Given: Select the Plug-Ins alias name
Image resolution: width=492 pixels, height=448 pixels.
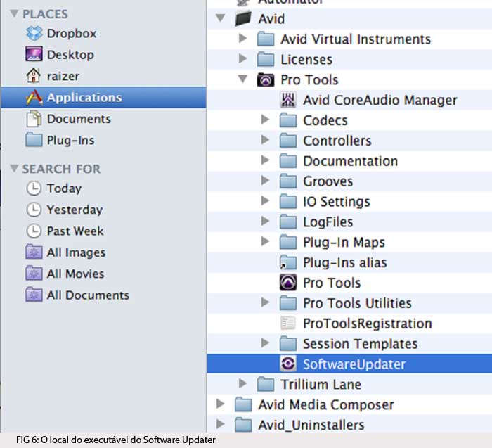Looking at the screenshot, I should point(345,263).
